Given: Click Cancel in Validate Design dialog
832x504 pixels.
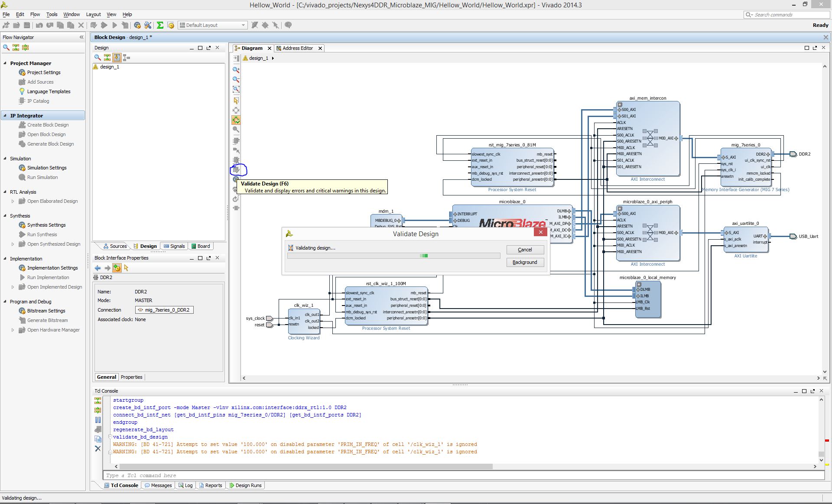Looking at the screenshot, I should click(525, 250).
